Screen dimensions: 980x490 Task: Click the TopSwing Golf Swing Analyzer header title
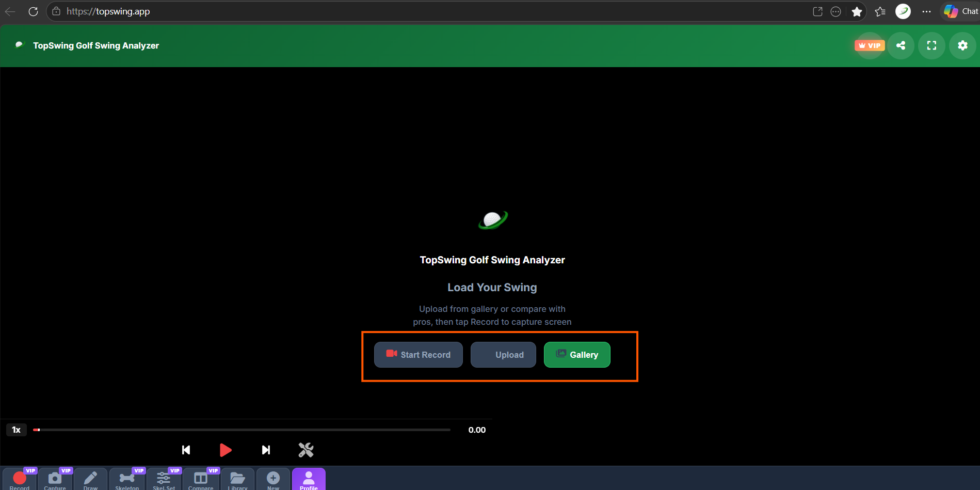(x=96, y=45)
